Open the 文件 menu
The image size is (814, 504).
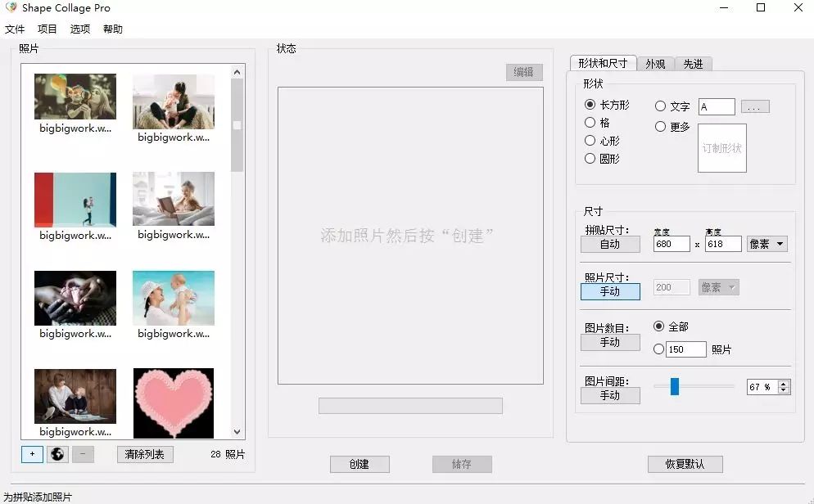[15, 29]
